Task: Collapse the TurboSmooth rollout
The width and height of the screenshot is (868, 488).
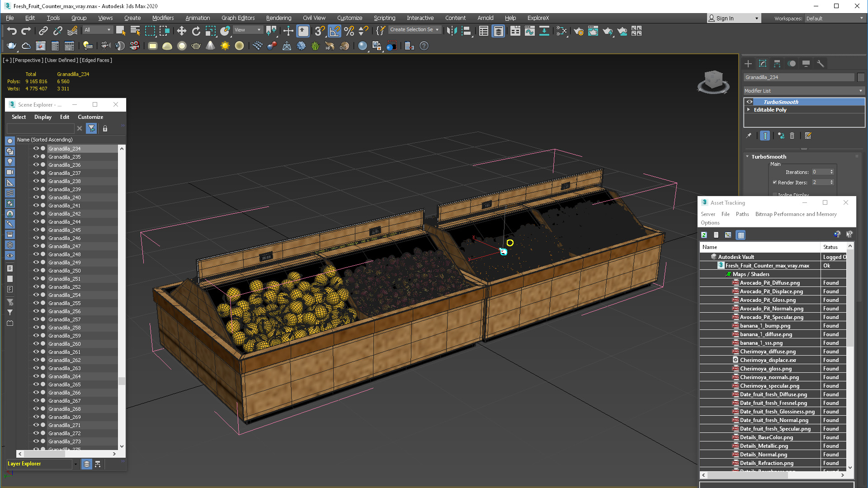Action: click(747, 157)
